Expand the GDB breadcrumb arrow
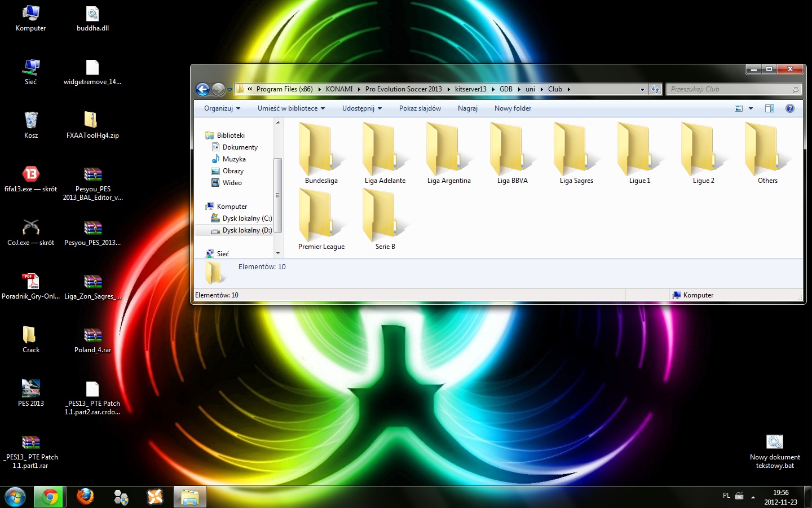Screen dimensions: 812x508 click(519, 89)
